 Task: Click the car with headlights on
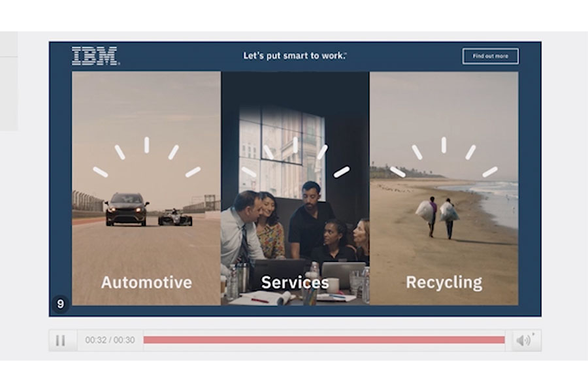tap(126, 209)
